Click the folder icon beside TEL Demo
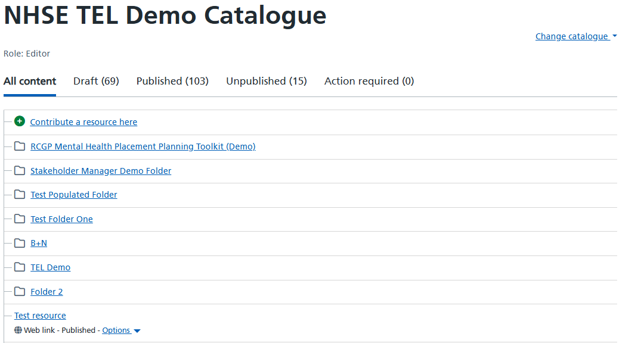This screenshot has height=343, width=644. tap(20, 267)
